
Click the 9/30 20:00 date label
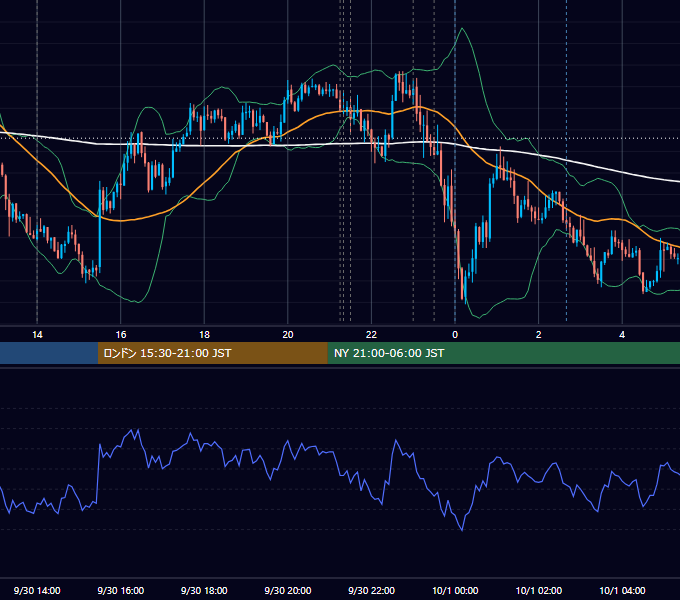(288, 590)
